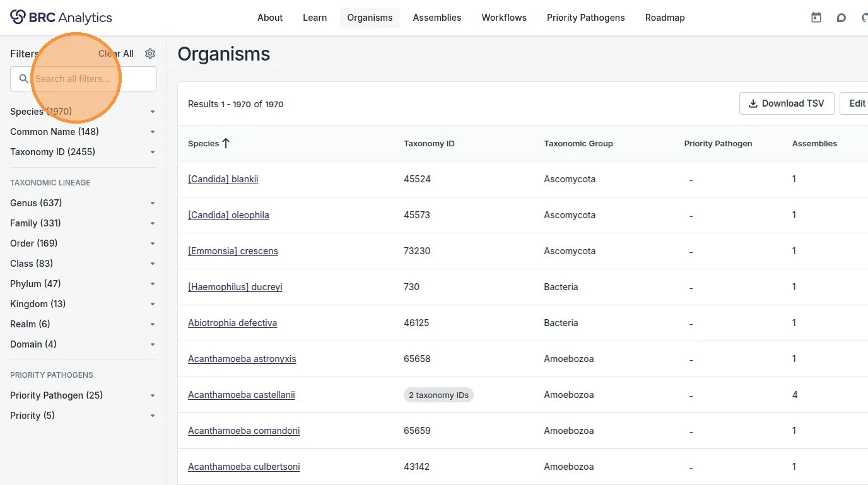The width and height of the screenshot is (868, 485).
Task: Click the 2 taxonomy IDs chip
Action: tap(438, 395)
